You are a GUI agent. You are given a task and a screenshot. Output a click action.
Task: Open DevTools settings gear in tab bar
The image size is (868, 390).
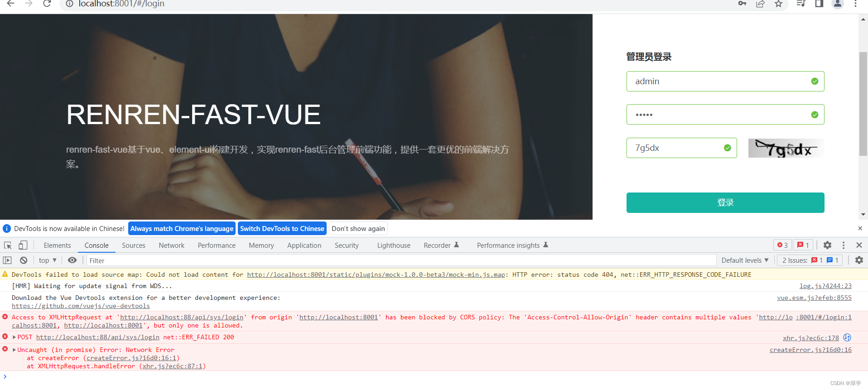click(827, 245)
